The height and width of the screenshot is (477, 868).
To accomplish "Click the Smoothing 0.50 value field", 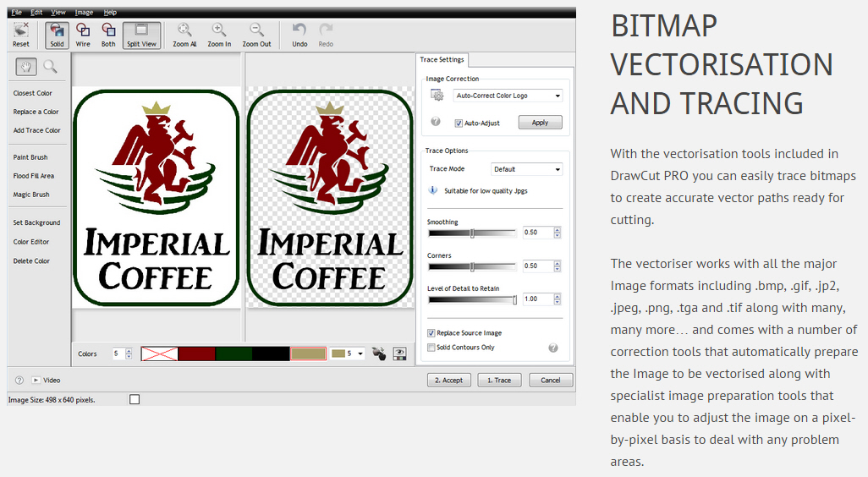I will pyautogui.click(x=537, y=233).
